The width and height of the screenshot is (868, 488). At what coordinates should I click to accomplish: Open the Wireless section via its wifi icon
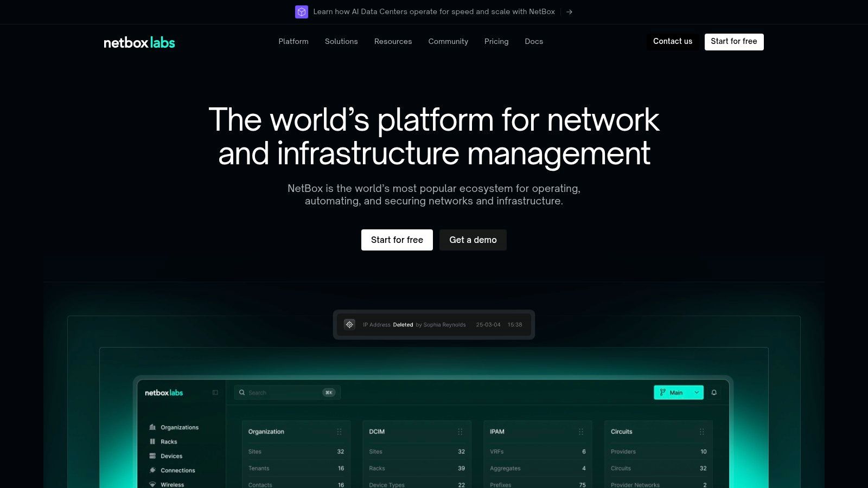[152, 484]
